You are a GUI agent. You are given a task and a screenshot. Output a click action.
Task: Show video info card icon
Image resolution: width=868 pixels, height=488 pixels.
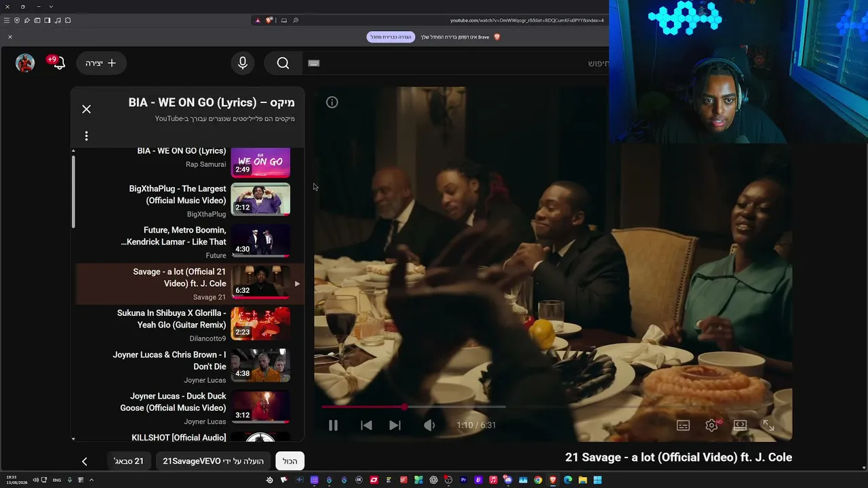click(332, 102)
